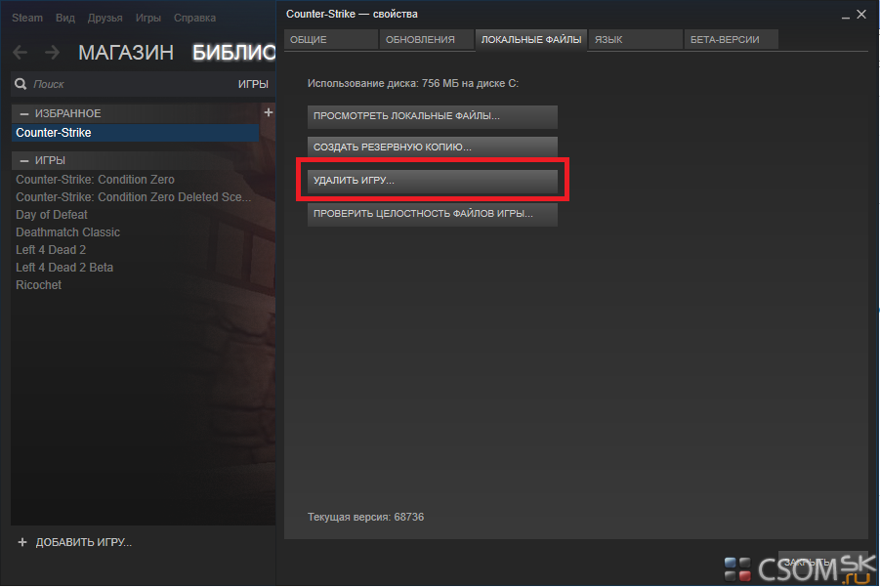Open the Справка menu
This screenshot has width=880, height=588.
[195, 19]
